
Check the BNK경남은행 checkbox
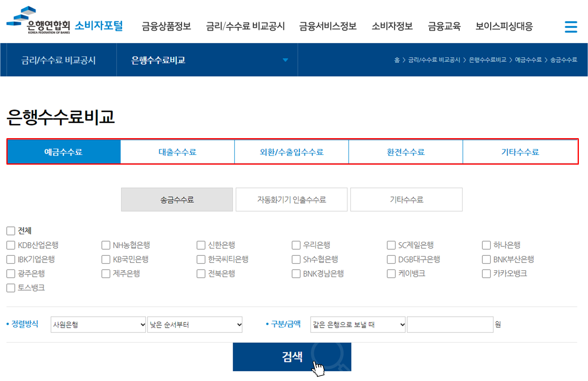296,274
